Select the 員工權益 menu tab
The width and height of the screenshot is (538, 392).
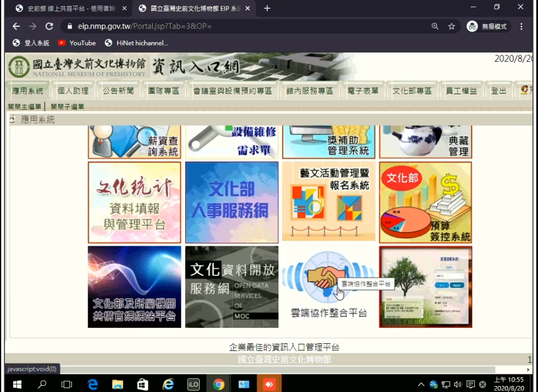pyautogui.click(x=461, y=91)
